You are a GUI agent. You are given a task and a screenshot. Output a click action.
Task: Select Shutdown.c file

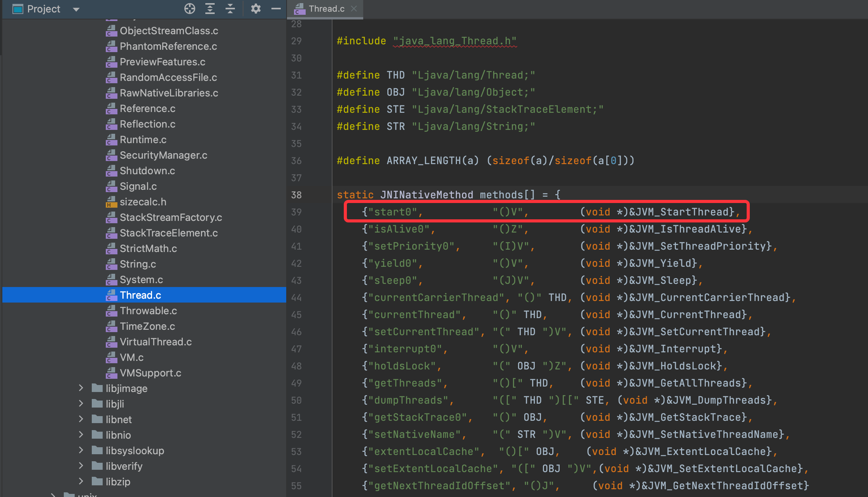[147, 171]
